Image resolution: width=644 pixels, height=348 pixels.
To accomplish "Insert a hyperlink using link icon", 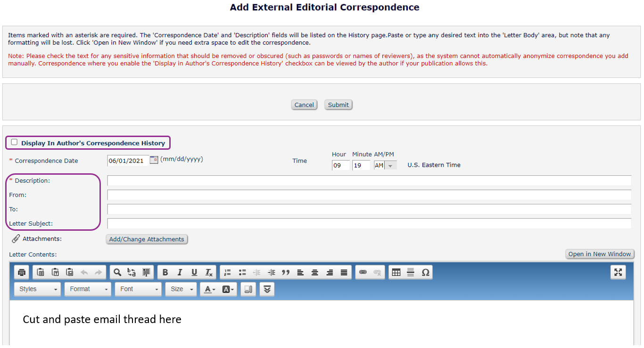I will coord(363,273).
